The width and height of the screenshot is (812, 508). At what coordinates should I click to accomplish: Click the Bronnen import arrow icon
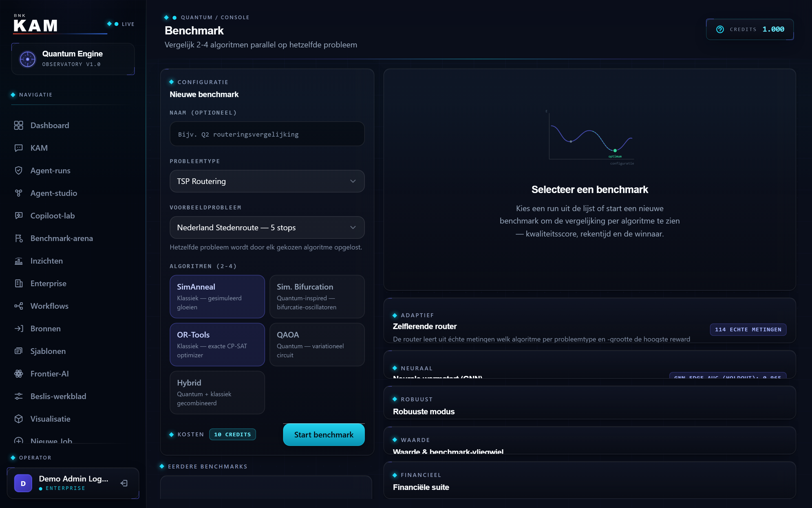(18, 328)
